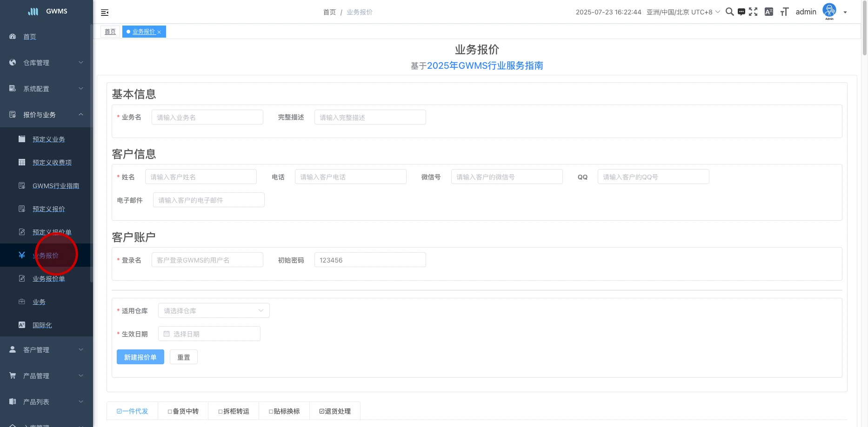Click the 重置 button
Screen dimensions: 868x427
coord(184,357)
